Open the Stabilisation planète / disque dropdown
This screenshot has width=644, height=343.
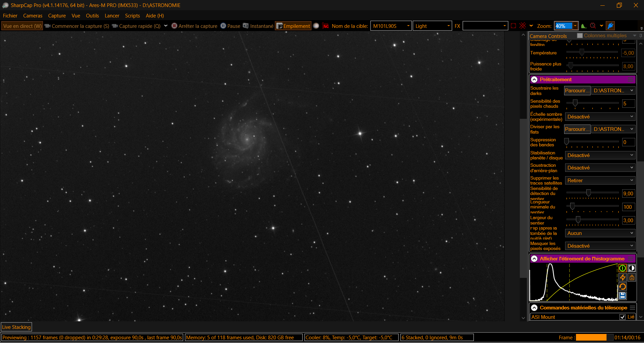[x=600, y=155]
